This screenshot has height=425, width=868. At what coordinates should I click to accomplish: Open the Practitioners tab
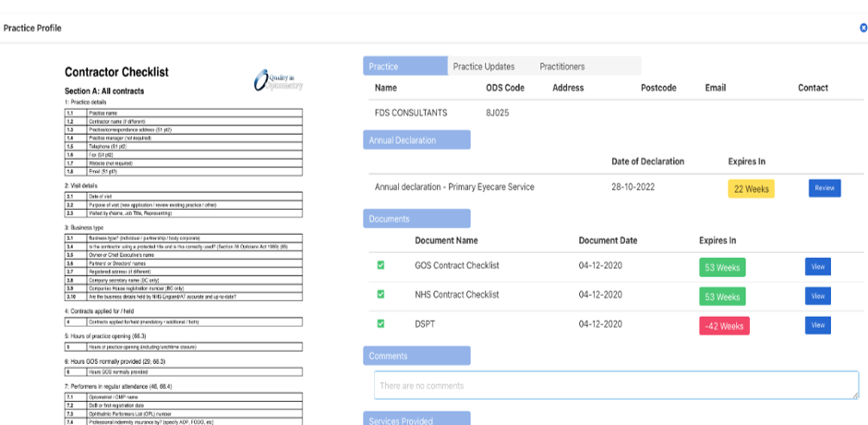pyautogui.click(x=561, y=66)
